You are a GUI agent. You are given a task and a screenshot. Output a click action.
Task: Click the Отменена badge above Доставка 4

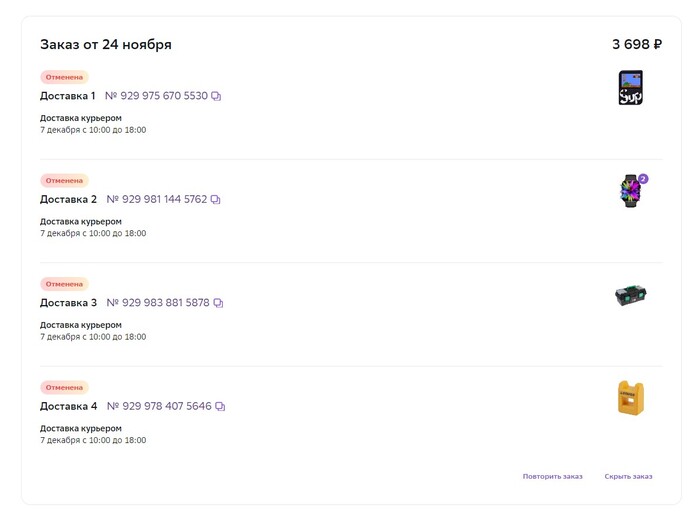tap(64, 387)
